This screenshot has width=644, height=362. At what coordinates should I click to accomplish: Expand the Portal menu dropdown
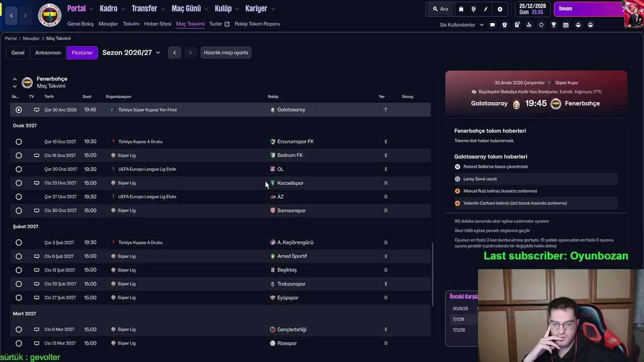click(x=91, y=9)
